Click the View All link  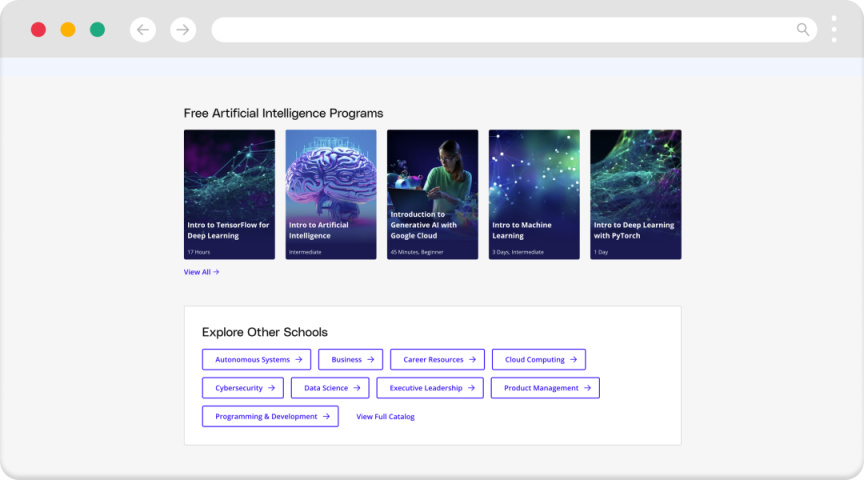click(x=201, y=272)
